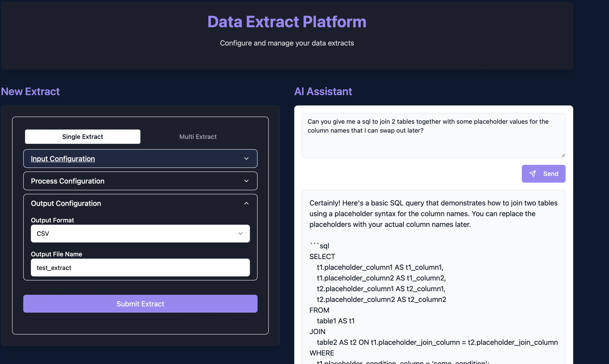Switch to the Multi Extract tab
The image size is (609, 364).
198,137
